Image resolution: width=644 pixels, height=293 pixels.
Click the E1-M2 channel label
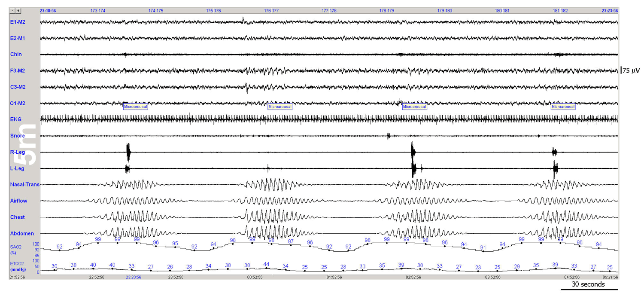[18, 21]
